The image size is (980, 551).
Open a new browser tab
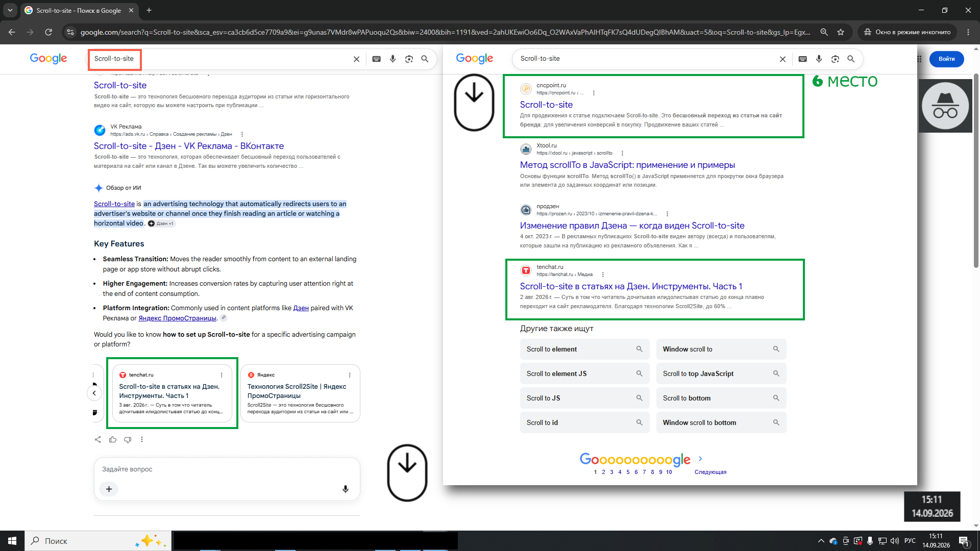click(149, 10)
